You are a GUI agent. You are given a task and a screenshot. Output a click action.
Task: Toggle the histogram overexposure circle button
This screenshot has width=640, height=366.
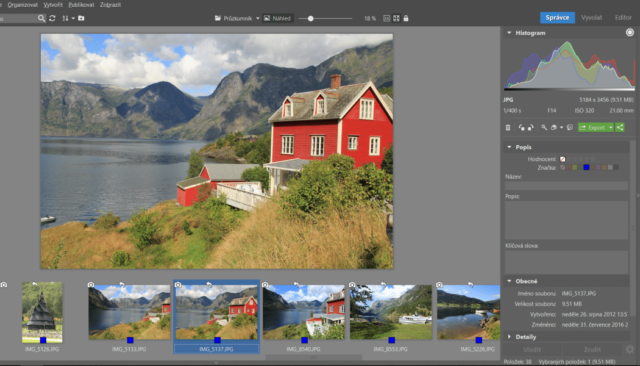coord(630,33)
